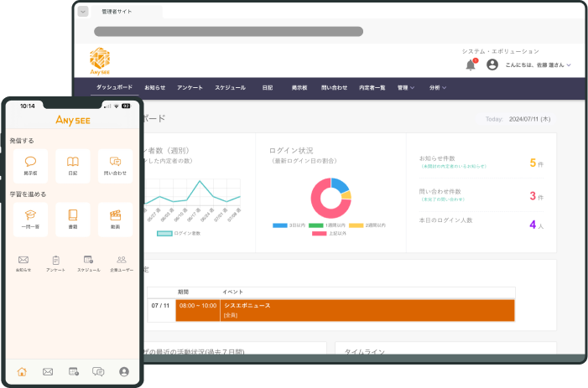Open the こんにちは、佐藤 user dropdown

point(539,65)
